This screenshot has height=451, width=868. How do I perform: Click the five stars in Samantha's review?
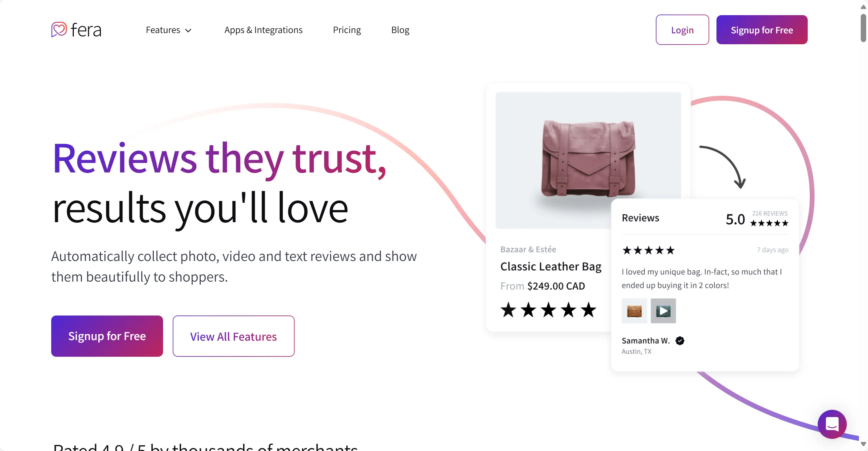click(648, 250)
